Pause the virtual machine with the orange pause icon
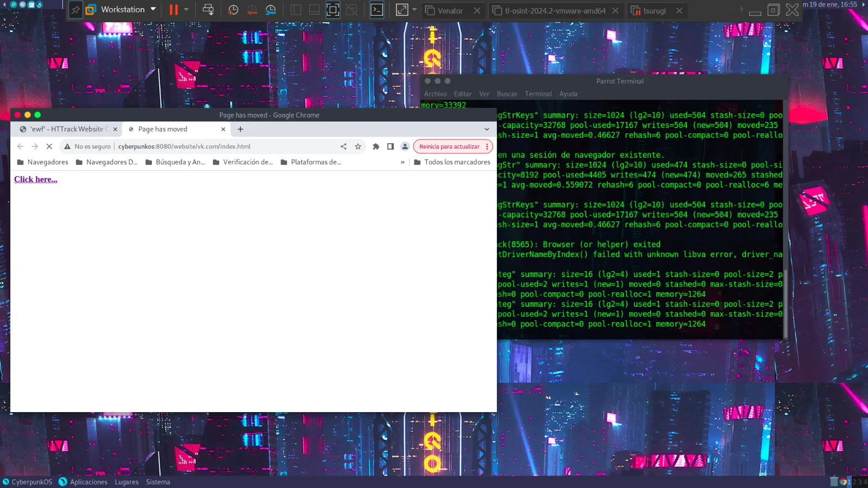Image resolution: width=868 pixels, height=488 pixels. [x=174, y=10]
